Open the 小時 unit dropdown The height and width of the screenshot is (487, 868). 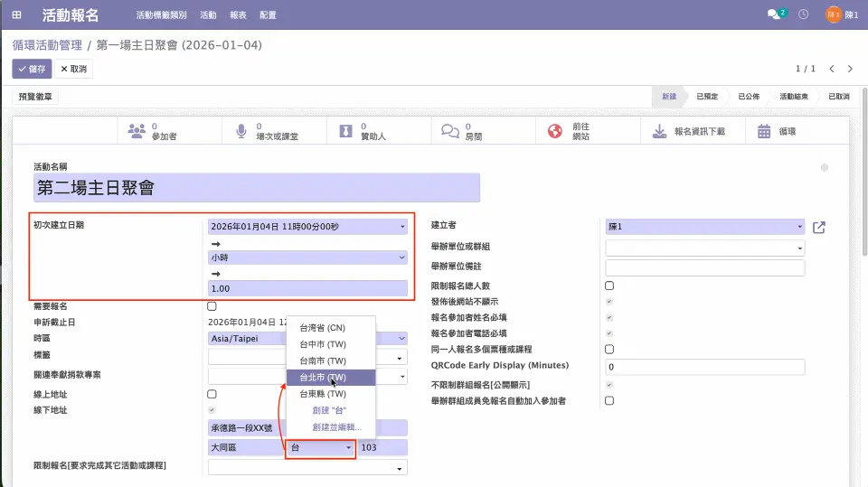307,258
